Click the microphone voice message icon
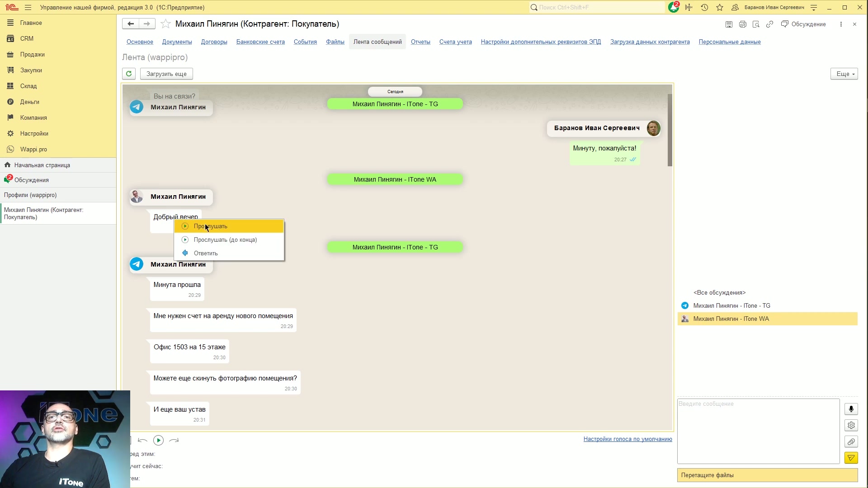 (x=851, y=409)
